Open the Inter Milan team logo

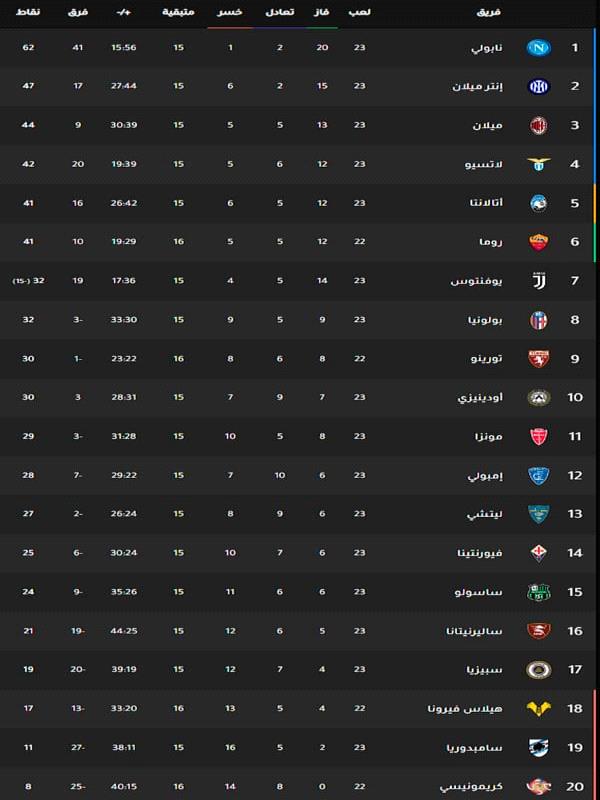coord(539,87)
